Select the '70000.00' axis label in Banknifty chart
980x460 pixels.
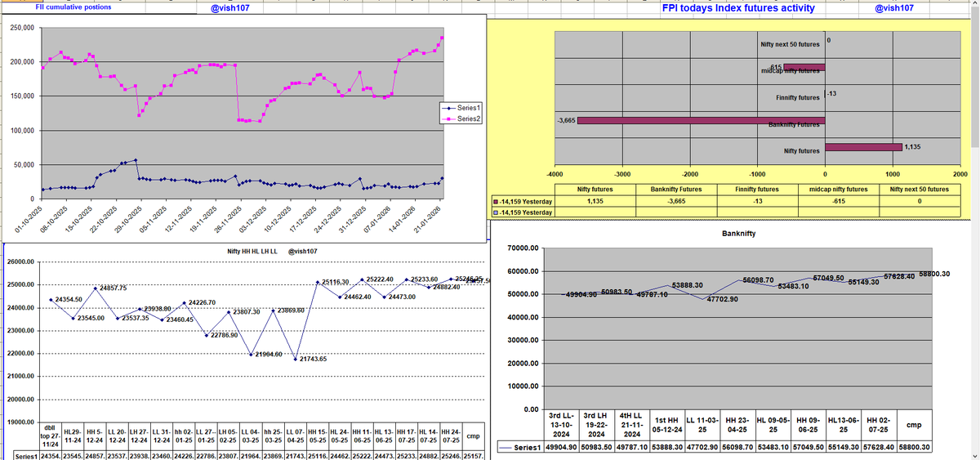(523, 248)
